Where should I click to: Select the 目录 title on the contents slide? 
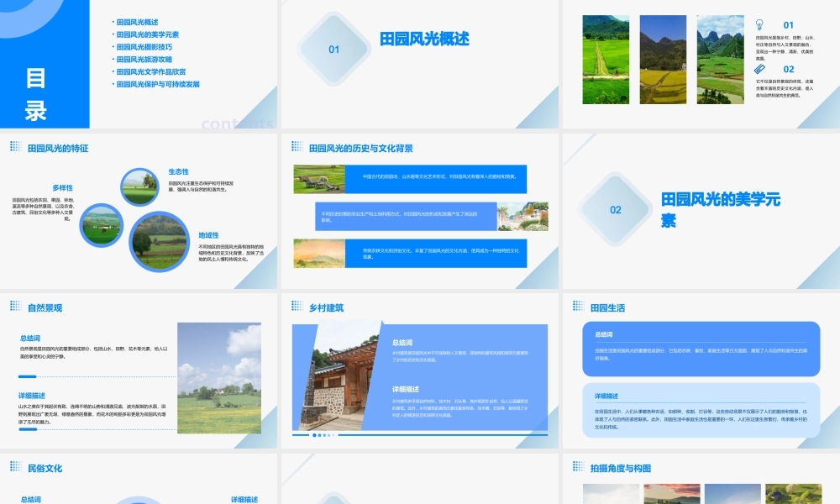36,95
